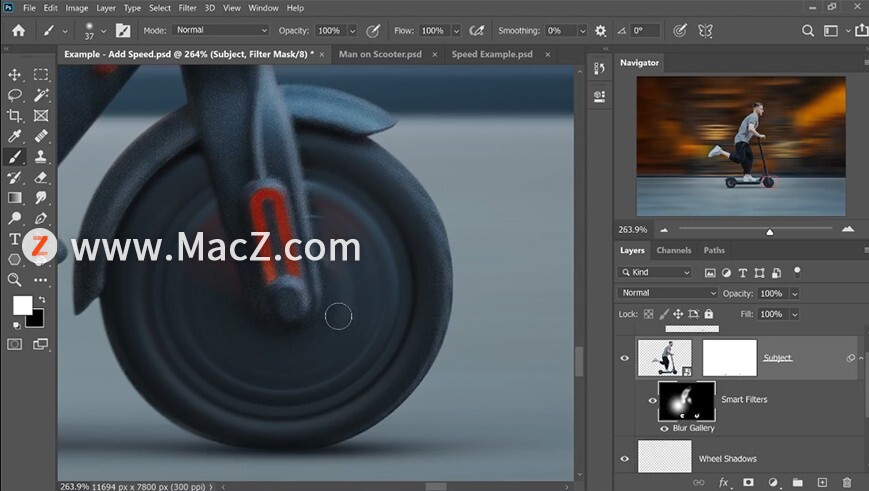Toggle pressure for opacity button
Image resolution: width=869 pixels, height=491 pixels.
[373, 31]
